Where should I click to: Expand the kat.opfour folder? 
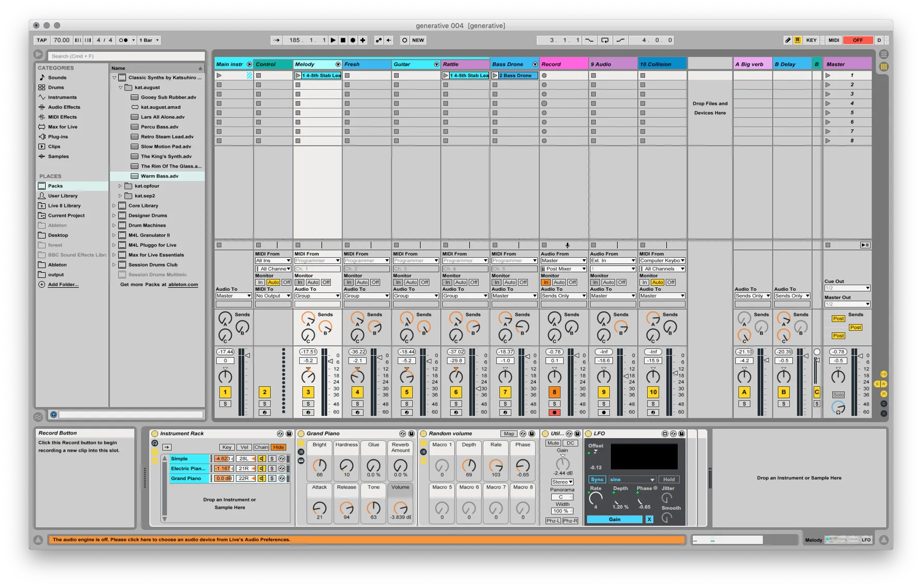[120, 186]
